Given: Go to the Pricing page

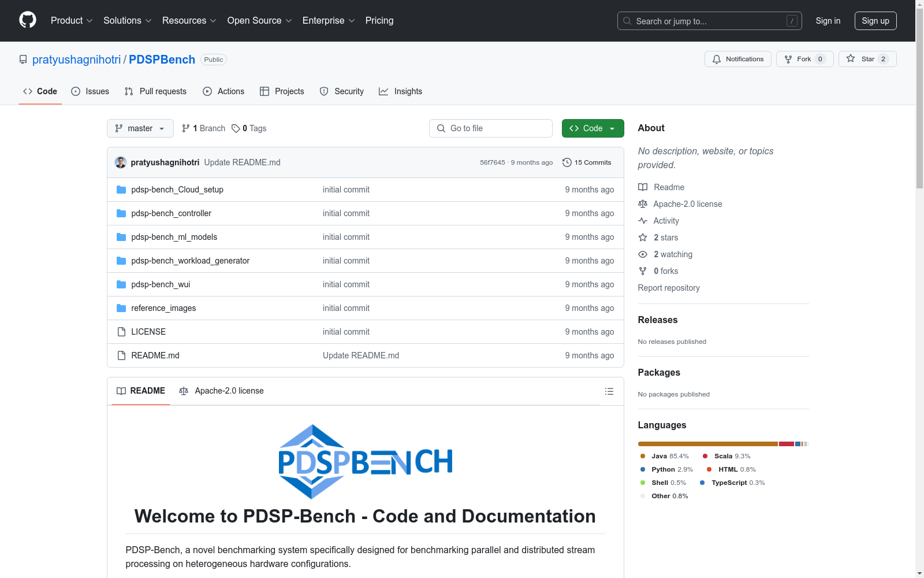Looking at the screenshot, I should pyautogui.click(x=379, y=21).
